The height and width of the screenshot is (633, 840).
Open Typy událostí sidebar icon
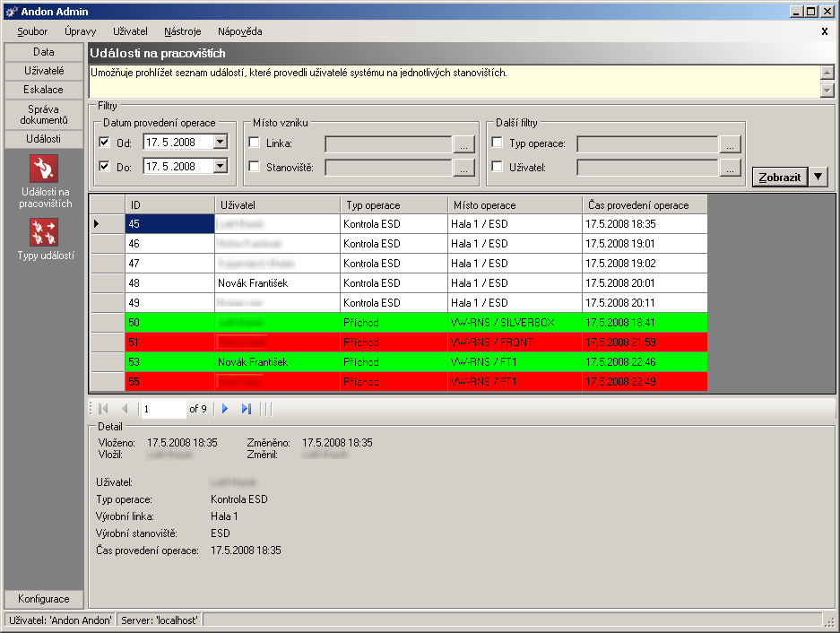tap(44, 232)
